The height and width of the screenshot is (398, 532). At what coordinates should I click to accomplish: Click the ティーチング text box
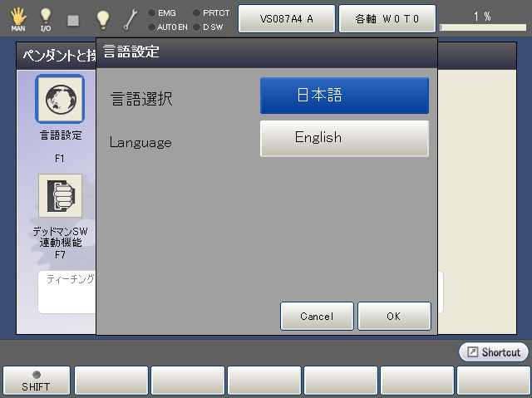point(66,291)
